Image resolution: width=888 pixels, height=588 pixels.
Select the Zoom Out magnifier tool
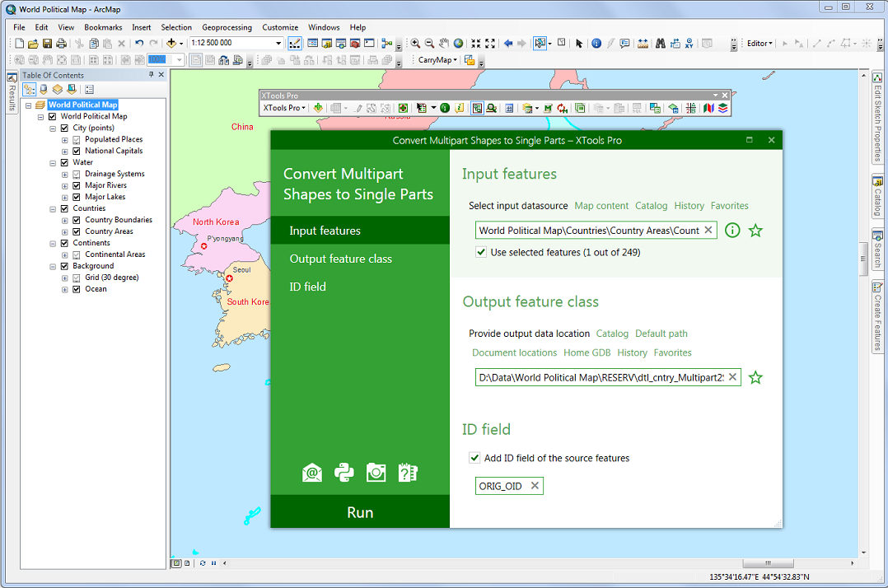point(429,44)
